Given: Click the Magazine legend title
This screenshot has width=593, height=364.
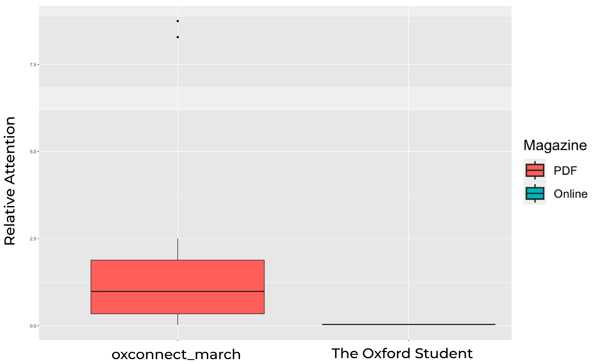Looking at the screenshot, I should pos(555,145).
